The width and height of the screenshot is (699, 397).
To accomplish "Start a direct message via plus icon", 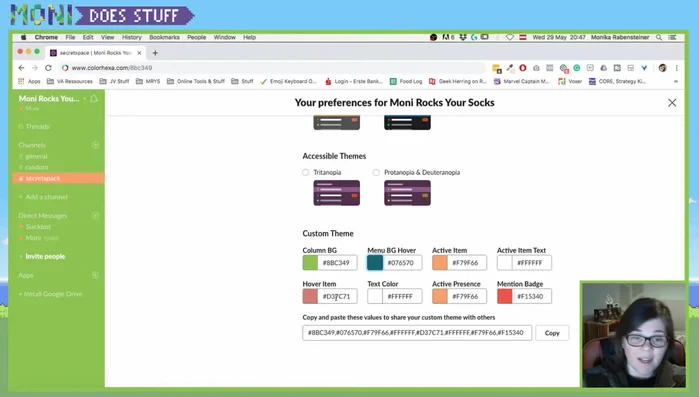I will [x=95, y=216].
